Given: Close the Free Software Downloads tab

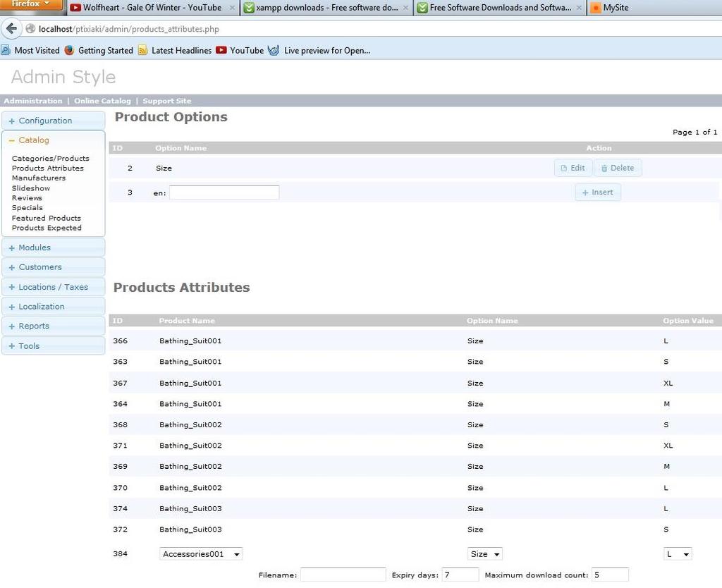Looking at the screenshot, I should pyautogui.click(x=579, y=8).
